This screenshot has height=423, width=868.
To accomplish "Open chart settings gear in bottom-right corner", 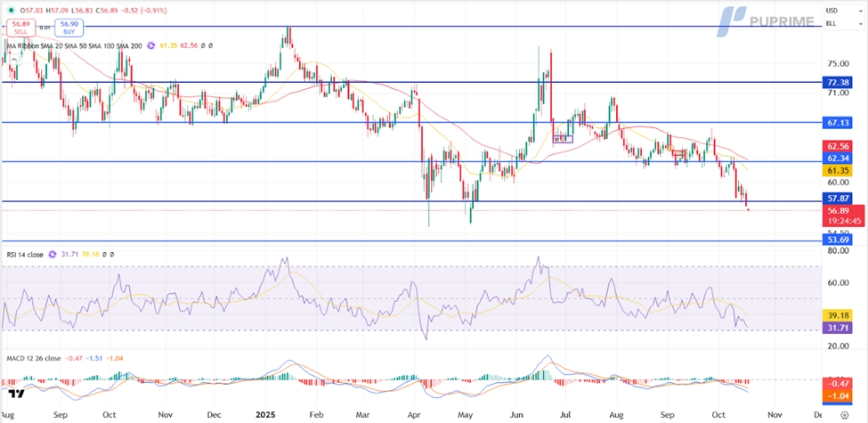I will point(844,414).
